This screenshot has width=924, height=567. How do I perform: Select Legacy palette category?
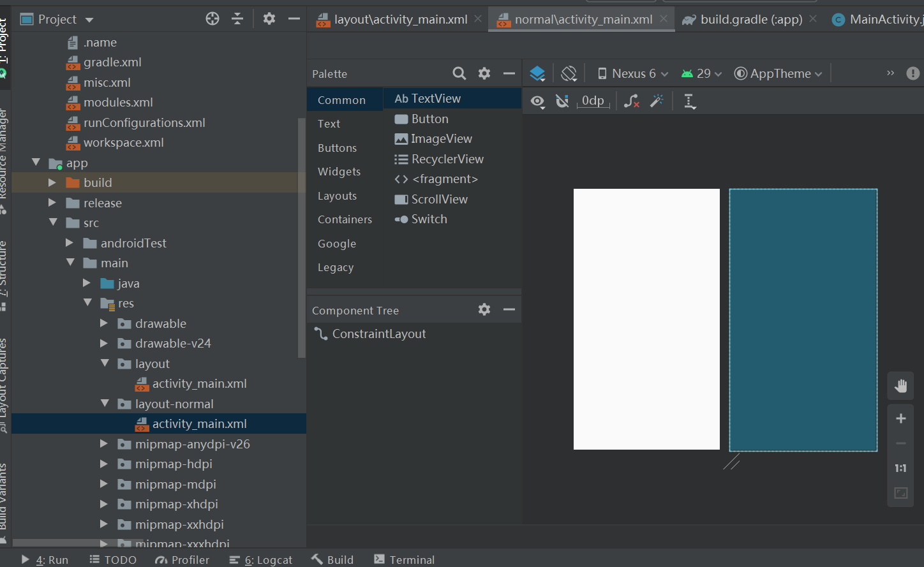pos(336,268)
